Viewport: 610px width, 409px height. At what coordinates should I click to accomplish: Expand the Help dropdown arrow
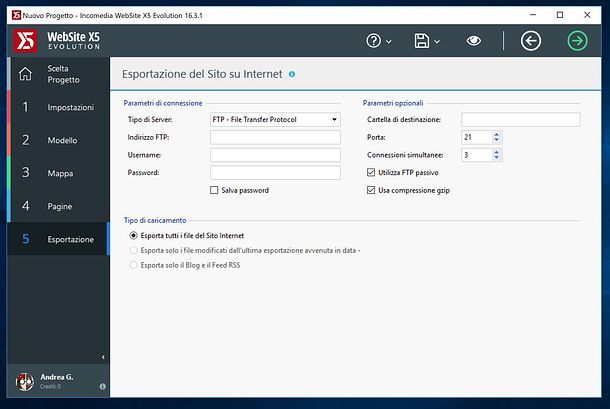(389, 41)
